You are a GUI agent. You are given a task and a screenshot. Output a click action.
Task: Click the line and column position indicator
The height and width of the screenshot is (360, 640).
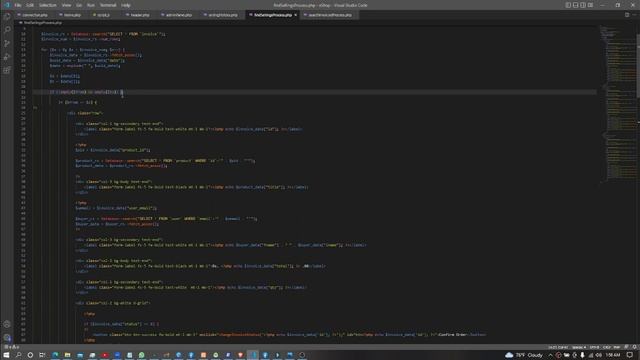tap(558, 347)
